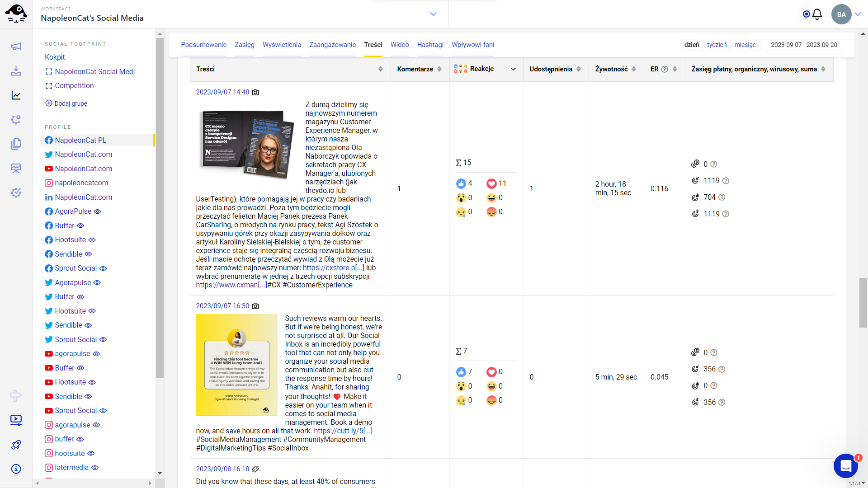Sort by Komentarze column arrows
Image resolution: width=868 pixels, height=488 pixels.
coord(439,69)
